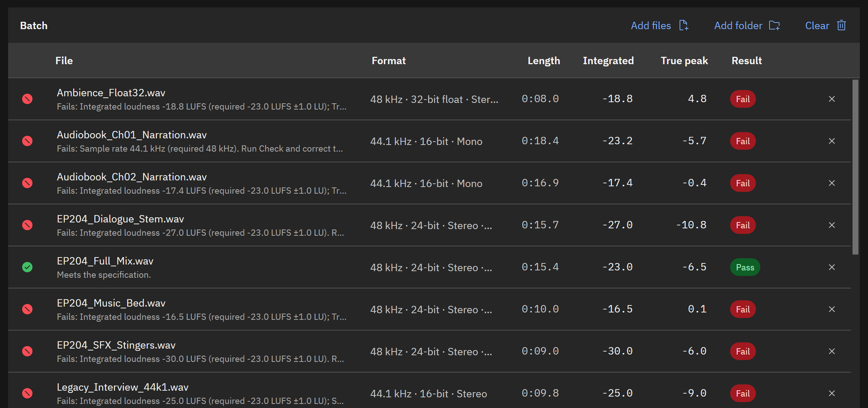Click the Batch panel title
This screenshot has width=868, height=408.
33,25
